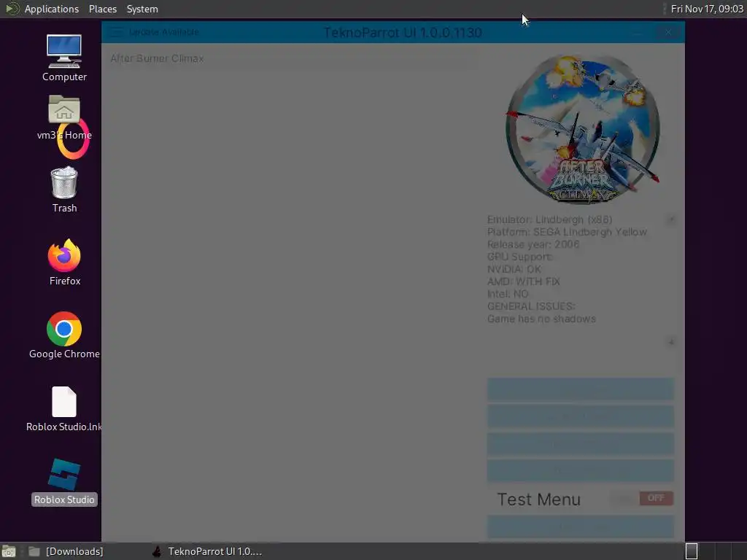Click the After Burner Climax cover art
Screen dimensions: 747x560
[582, 128]
